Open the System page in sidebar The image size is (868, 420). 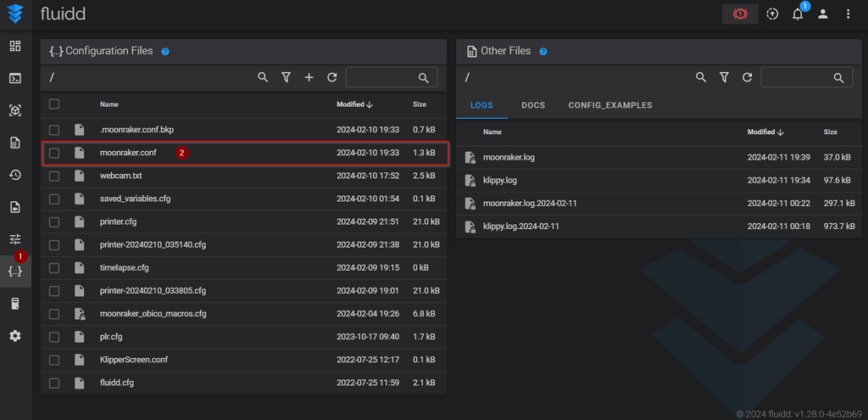pos(15,304)
